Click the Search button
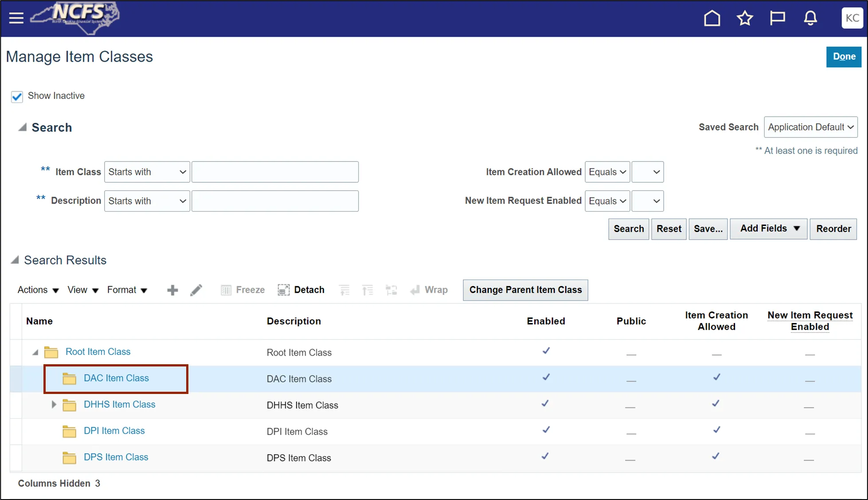Screen dimensions: 868x500 point(629,229)
